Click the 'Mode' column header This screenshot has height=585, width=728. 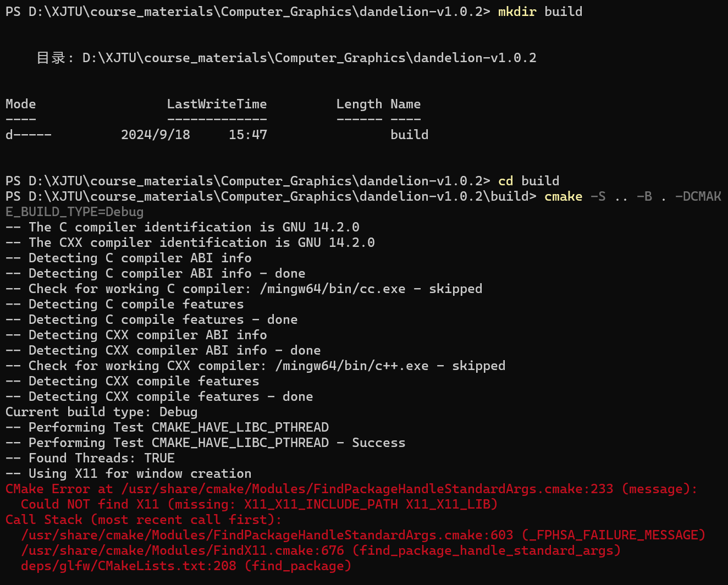click(21, 104)
